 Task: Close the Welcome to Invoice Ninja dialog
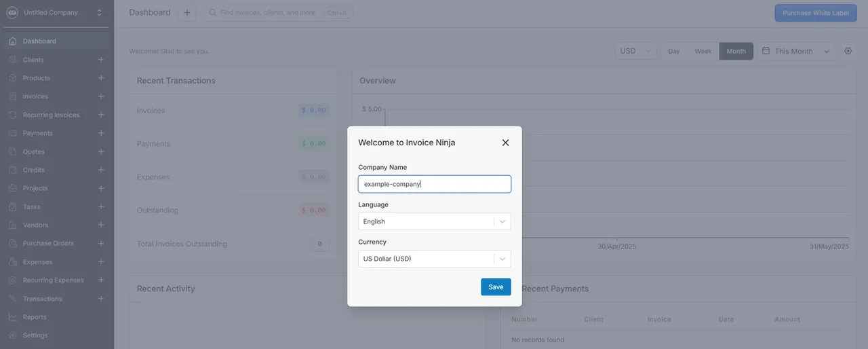(505, 143)
